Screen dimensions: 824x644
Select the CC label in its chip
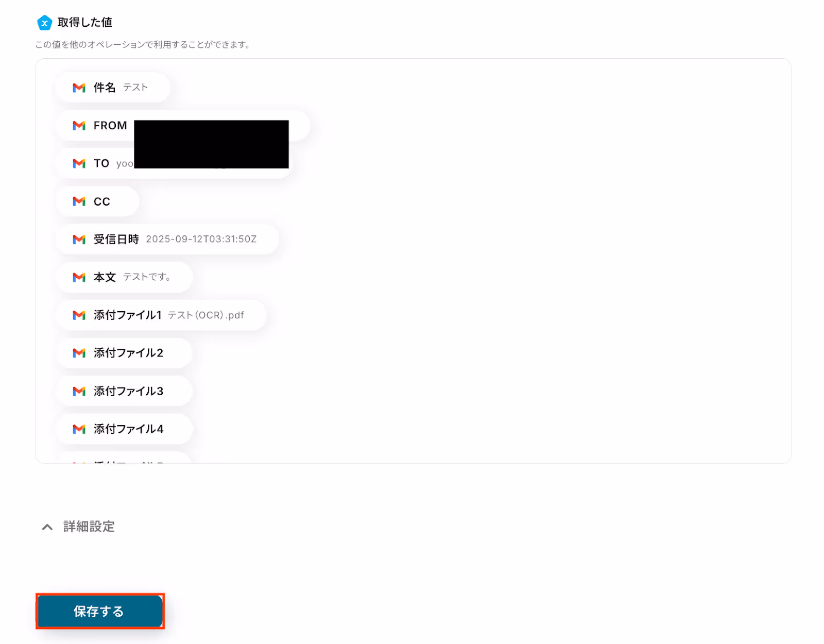tap(102, 201)
